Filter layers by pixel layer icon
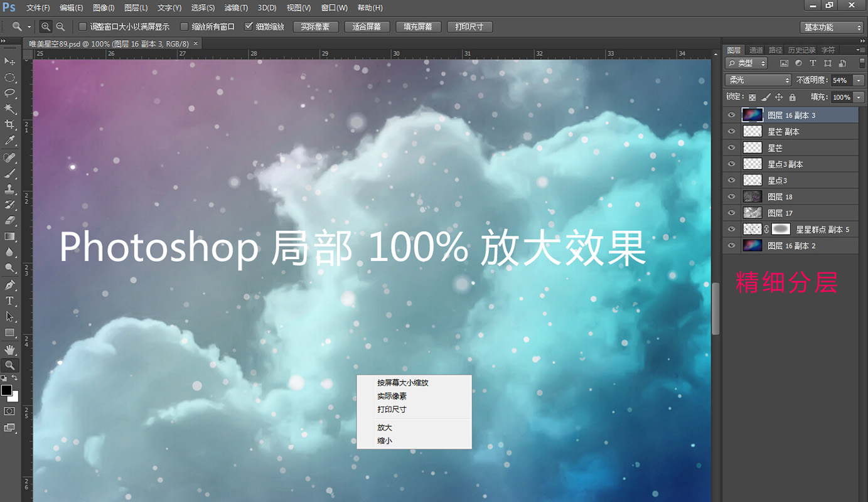Image resolution: width=868 pixels, height=502 pixels. tap(784, 63)
